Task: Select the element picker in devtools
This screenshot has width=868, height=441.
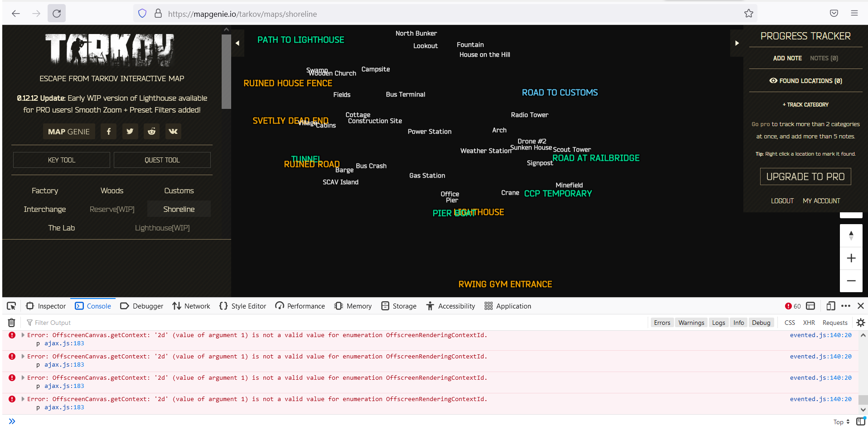Action: coord(11,306)
